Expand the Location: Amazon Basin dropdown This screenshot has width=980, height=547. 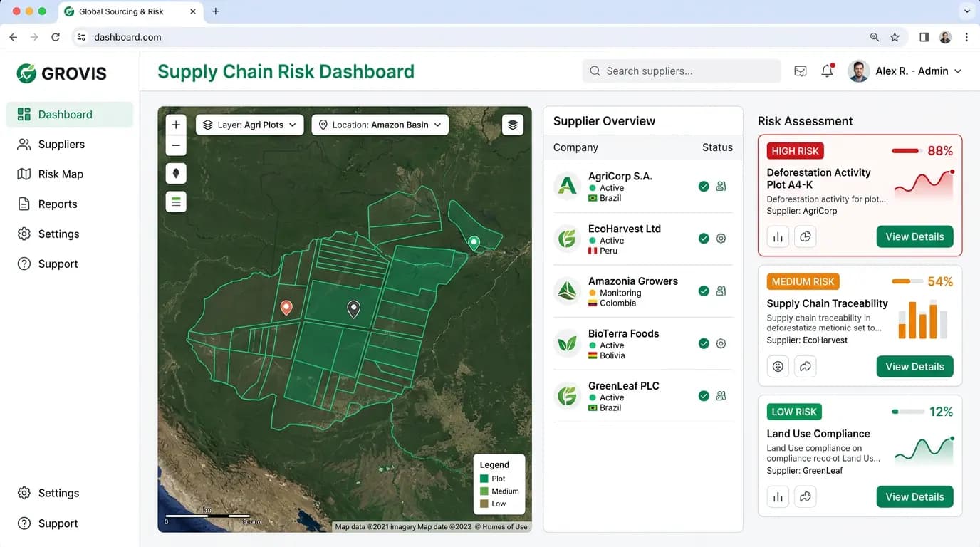380,124
